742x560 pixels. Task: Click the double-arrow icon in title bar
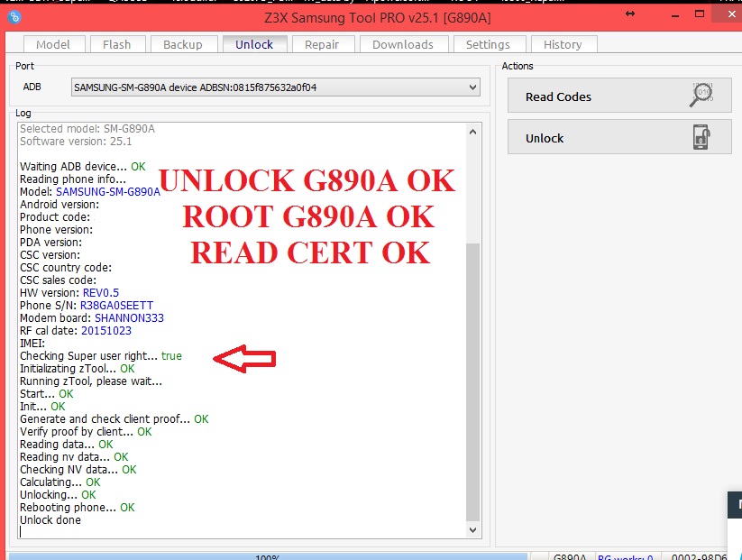(630, 14)
